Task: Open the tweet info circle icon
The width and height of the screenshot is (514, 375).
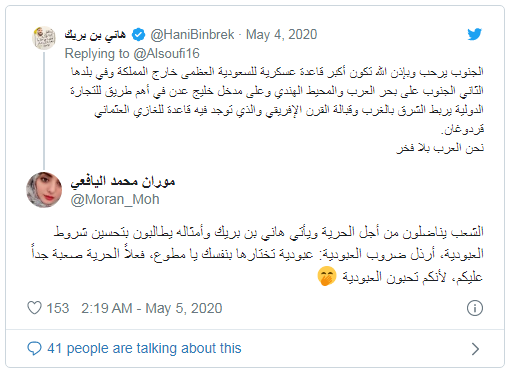Action: click(475, 308)
